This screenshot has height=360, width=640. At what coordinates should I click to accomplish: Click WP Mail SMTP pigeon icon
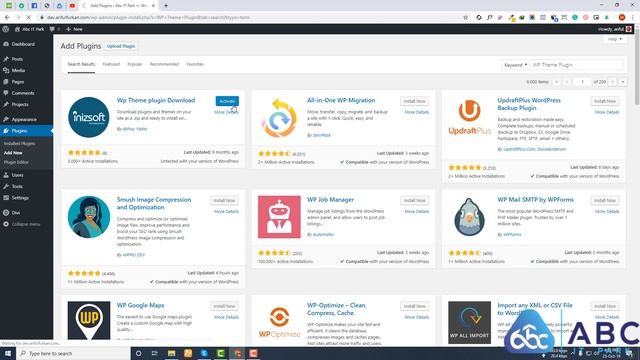[x=469, y=217]
